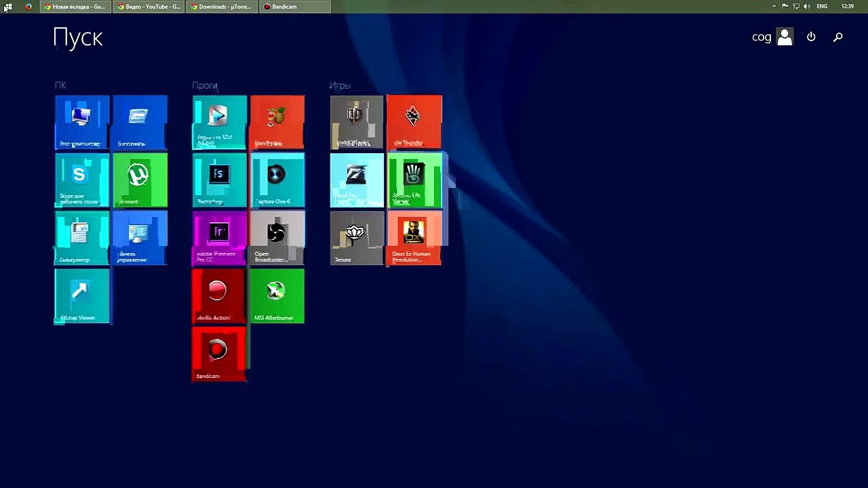Image resolution: width=868 pixels, height=488 pixels.
Task: Launch the Second Life Viewer tile
Action: click(414, 180)
